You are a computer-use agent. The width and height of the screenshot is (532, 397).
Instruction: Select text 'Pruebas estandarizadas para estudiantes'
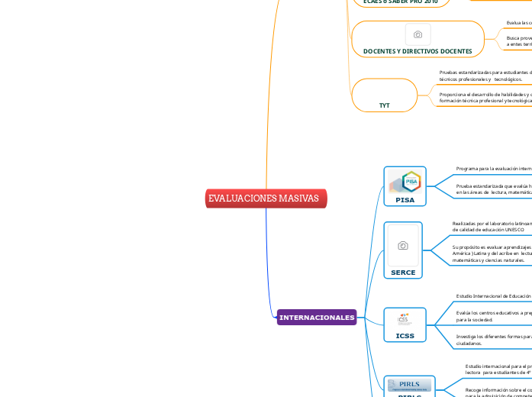coord(483,73)
